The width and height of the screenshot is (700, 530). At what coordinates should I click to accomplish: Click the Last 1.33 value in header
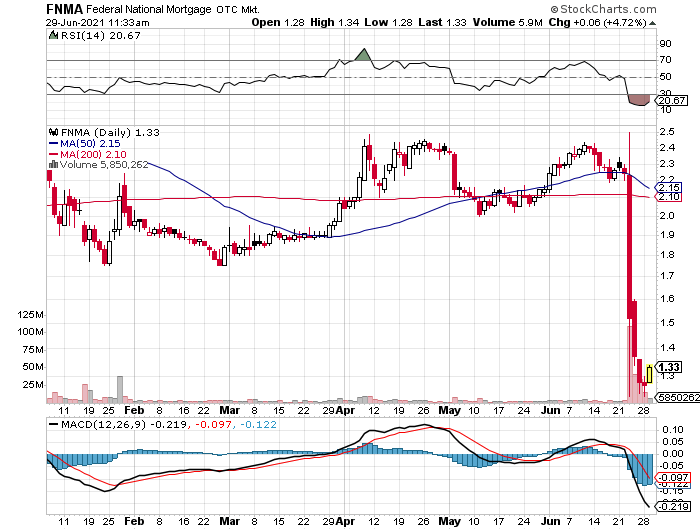point(442,22)
